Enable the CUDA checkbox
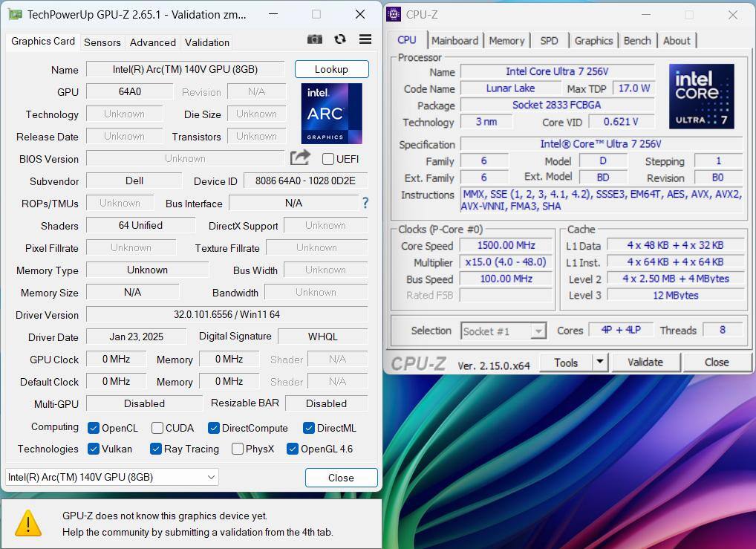Screen dimensions: 756x549 point(157,428)
